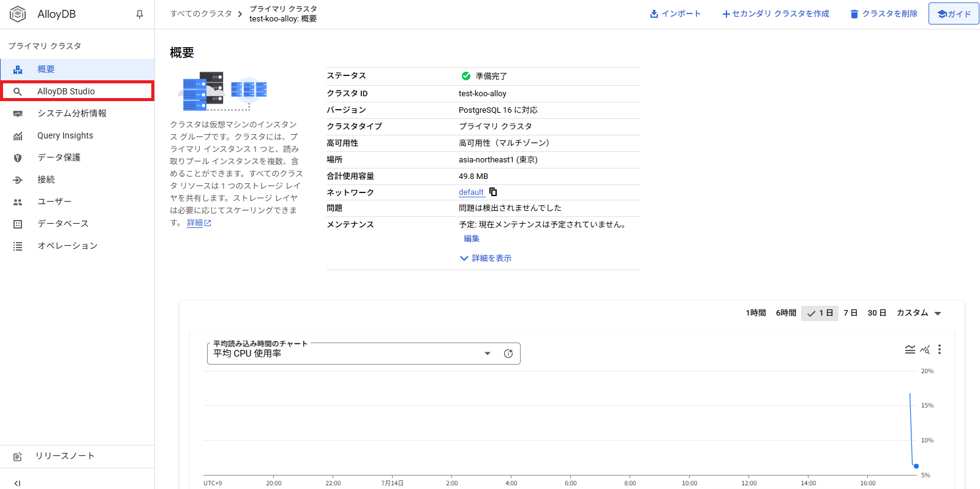Open ユーザー page

pyautogui.click(x=77, y=202)
